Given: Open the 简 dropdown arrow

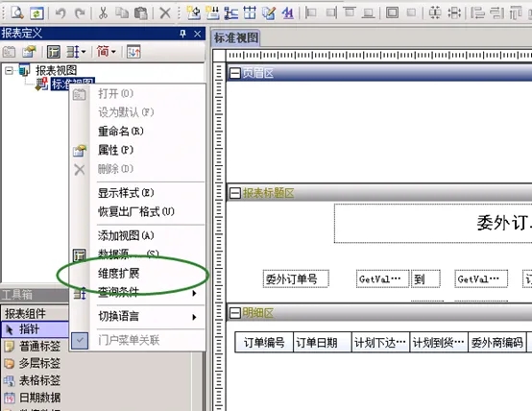Looking at the screenshot, I should pyautogui.click(x=113, y=52).
